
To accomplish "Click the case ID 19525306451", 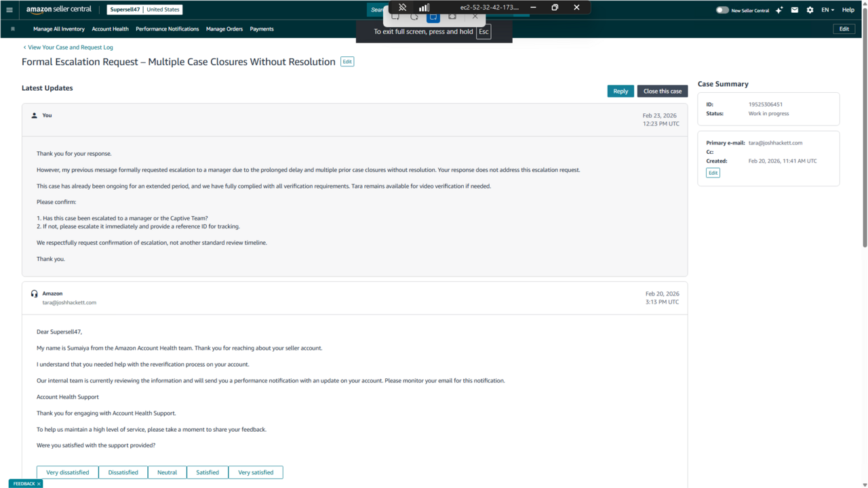I will click(x=766, y=104).
